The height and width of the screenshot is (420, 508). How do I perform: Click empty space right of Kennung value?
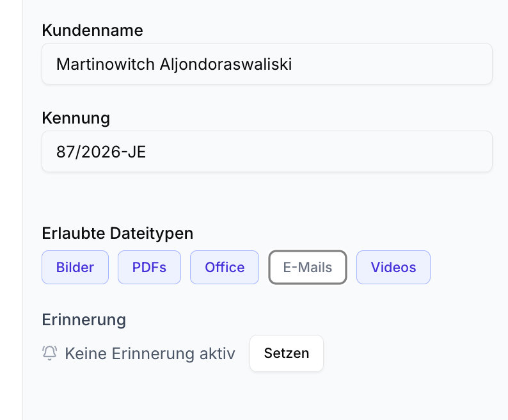(333, 152)
